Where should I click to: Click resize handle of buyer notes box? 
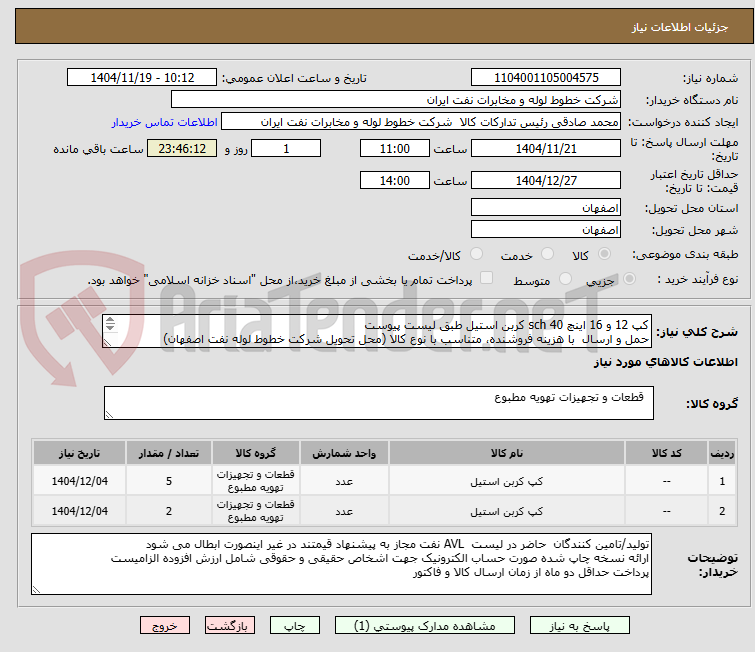coord(36,590)
